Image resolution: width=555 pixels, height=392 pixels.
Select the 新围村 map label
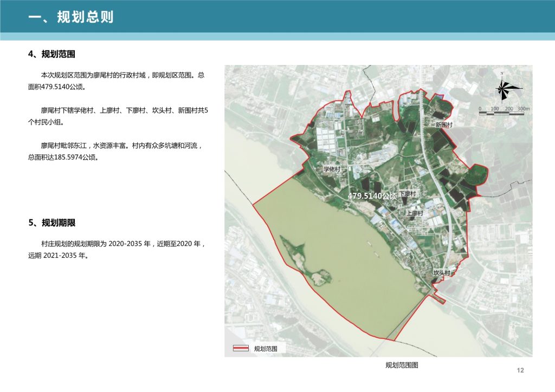pyautogui.click(x=444, y=125)
